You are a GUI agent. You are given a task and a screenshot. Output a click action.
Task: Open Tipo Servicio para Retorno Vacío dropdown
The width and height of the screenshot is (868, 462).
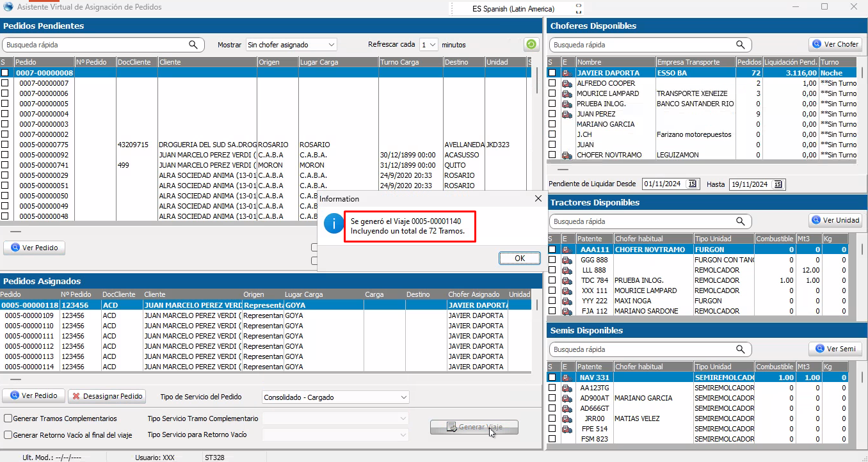pos(335,434)
